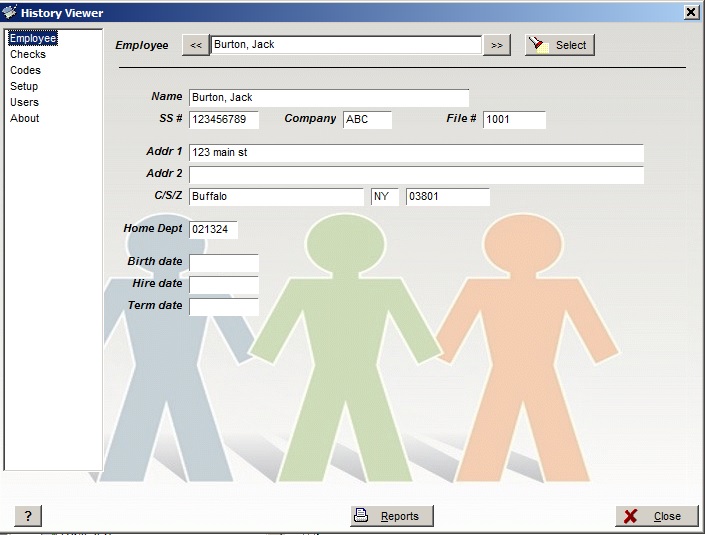Click the Hire date label

coord(157,283)
